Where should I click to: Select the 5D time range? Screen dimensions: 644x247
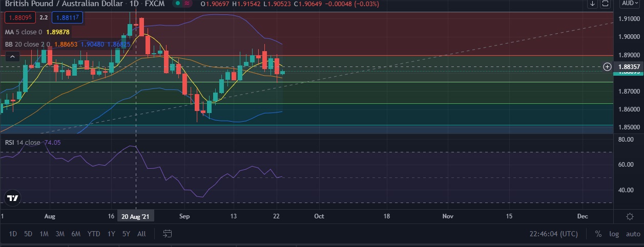[28, 234]
